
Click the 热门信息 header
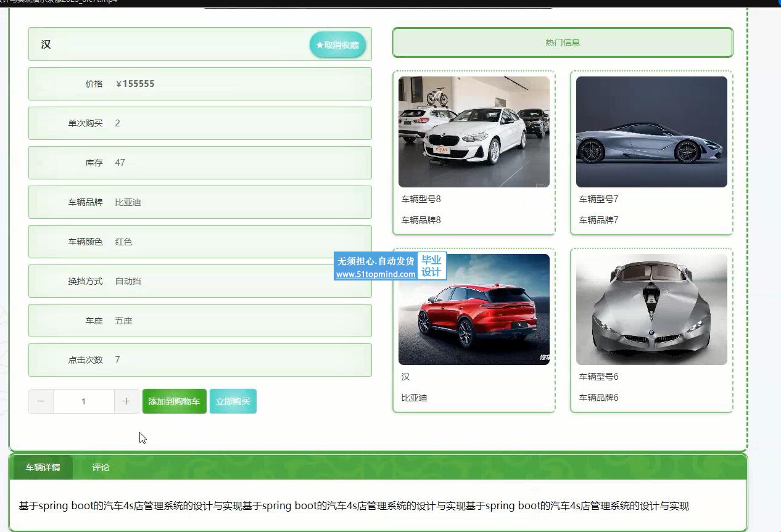pyautogui.click(x=563, y=43)
